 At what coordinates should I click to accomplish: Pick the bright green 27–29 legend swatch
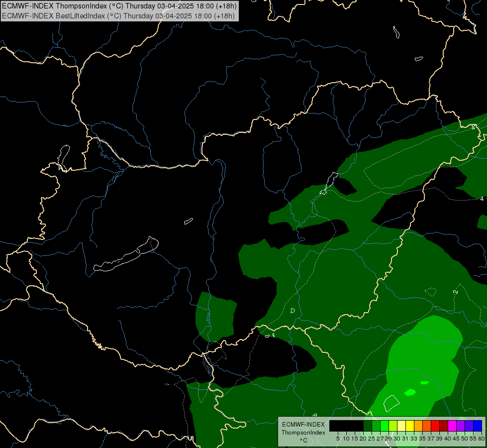[385, 426]
